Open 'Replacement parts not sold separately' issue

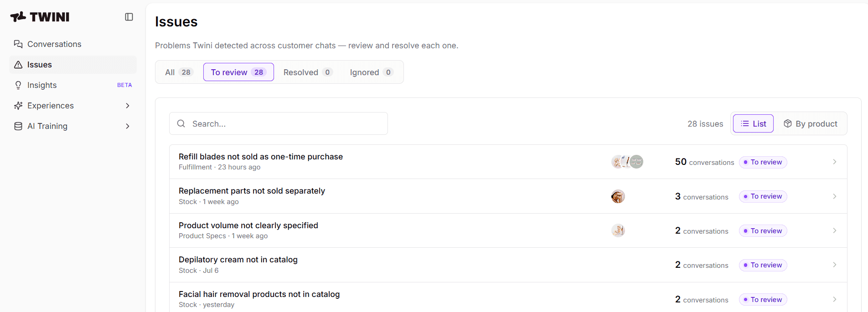click(x=508, y=196)
